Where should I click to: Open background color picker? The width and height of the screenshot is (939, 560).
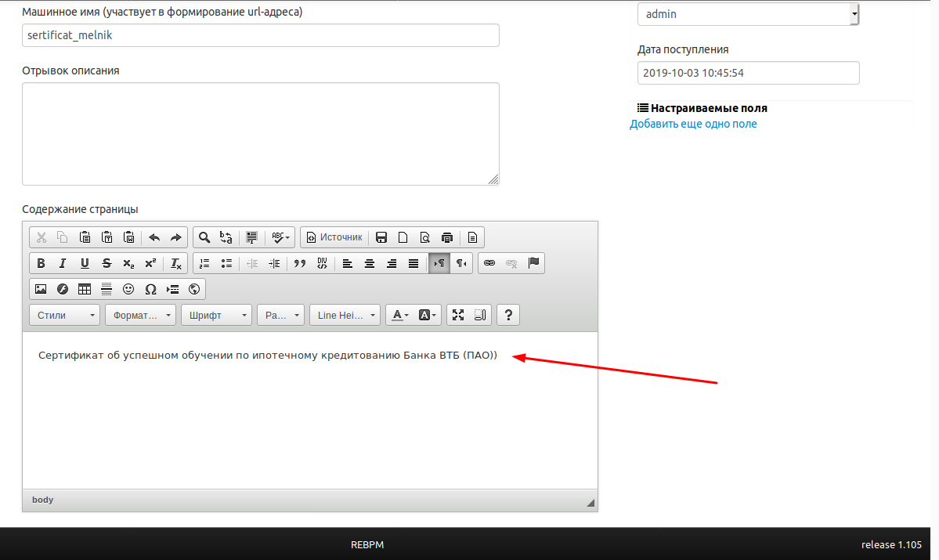[x=427, y=315]
